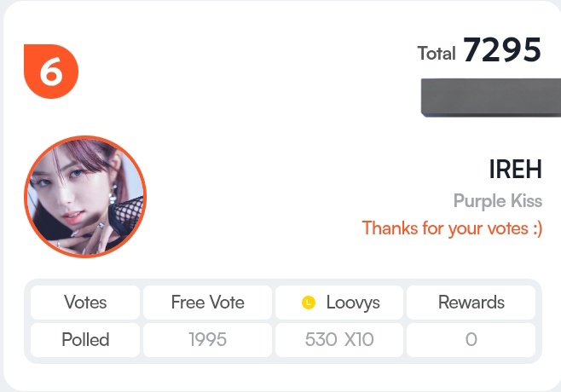Click the 1995 free vote value
The height and width of the screenshot is (392, 561).
(207, 340)
